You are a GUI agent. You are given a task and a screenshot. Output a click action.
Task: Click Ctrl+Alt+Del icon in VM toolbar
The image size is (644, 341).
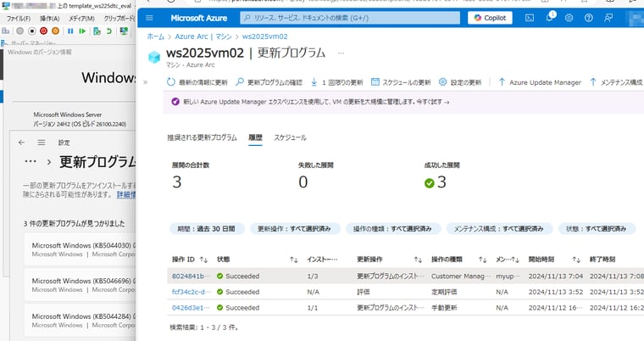click(x=6, y=31)
